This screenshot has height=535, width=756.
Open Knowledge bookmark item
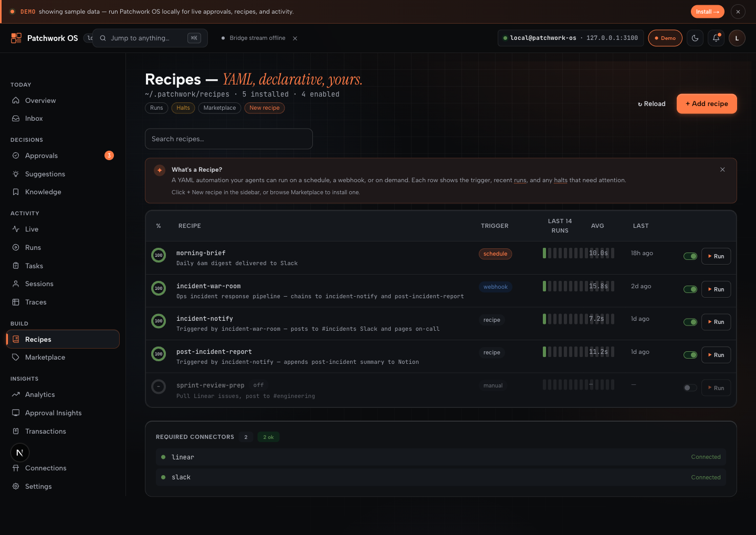pyautogui.click(x=63, y=192)
